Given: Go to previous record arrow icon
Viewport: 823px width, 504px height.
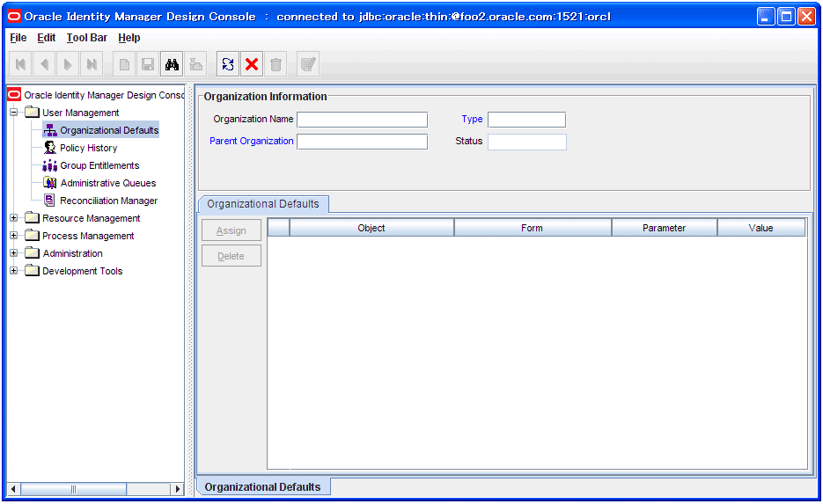Looking at the screenshot, I should 45,64.
